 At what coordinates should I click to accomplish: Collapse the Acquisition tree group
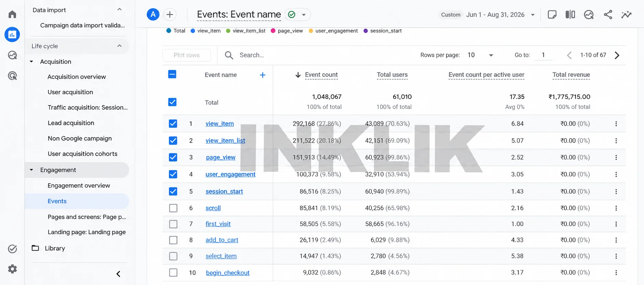coord(31,62)
